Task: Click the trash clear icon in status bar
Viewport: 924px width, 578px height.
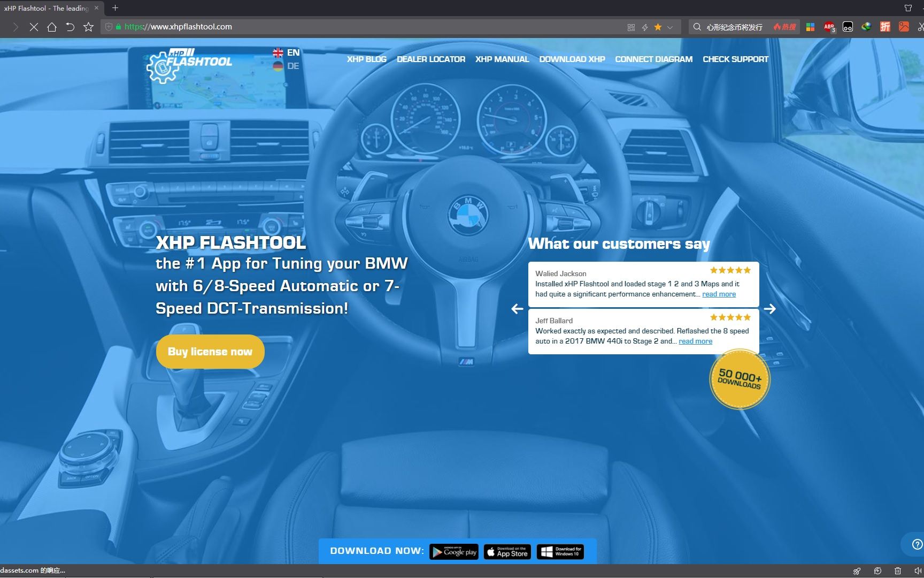Action: [x=898, y=571]
